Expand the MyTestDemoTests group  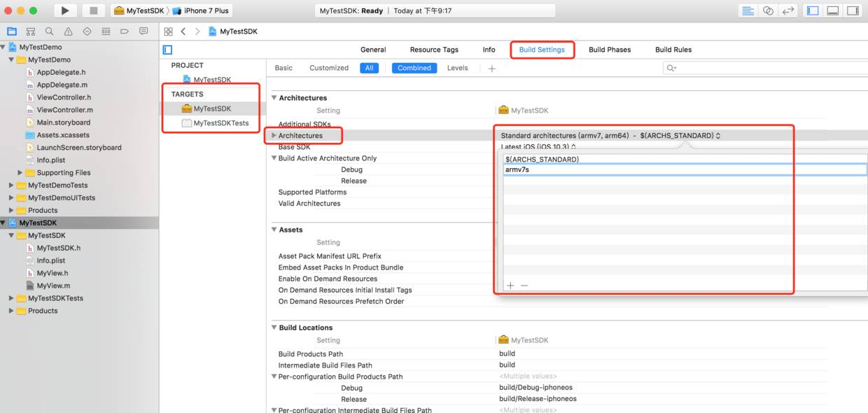[11, 185]
